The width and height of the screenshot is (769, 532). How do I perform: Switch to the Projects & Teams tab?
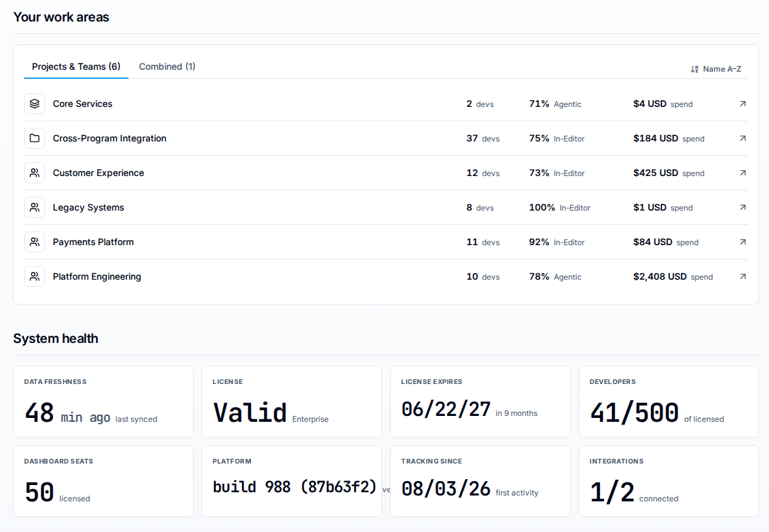point(76,66)
